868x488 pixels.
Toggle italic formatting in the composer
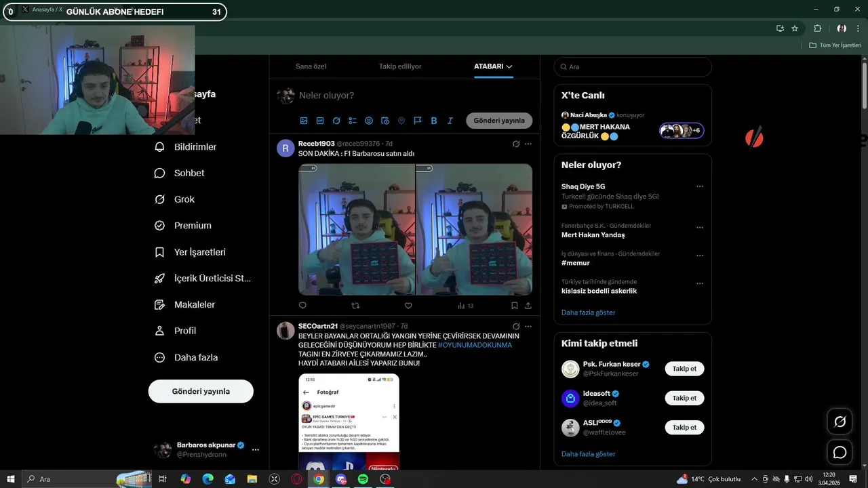pos(450,121)
